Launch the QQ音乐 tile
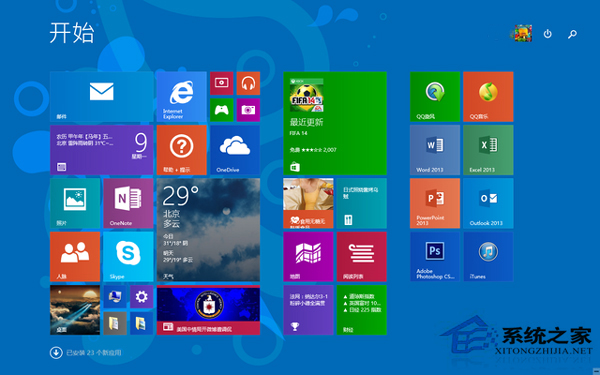 pyautogui.click(x=488, y=96)
